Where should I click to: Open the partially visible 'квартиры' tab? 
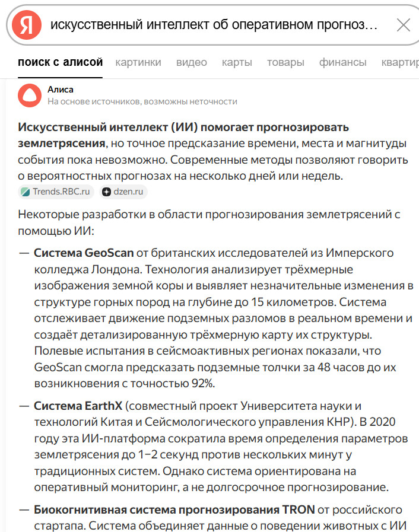(x=399, y=62)
